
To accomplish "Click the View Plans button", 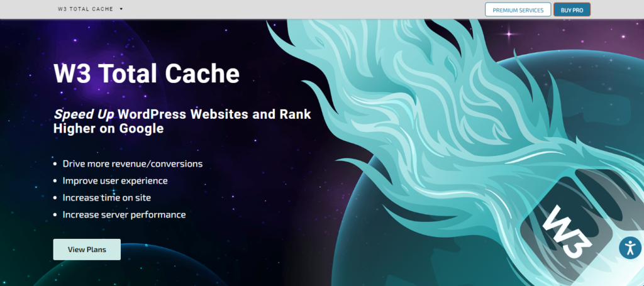I will pyautogui.click(x=87, y=250).
